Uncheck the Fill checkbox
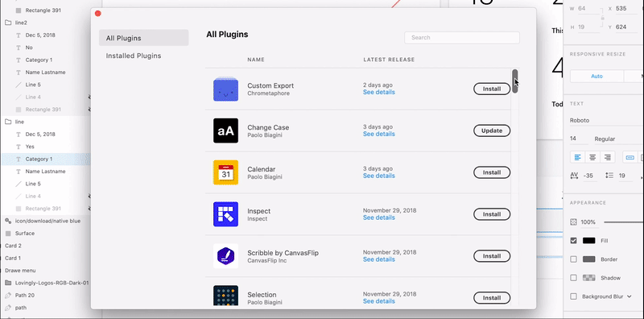 pos(574,241)
